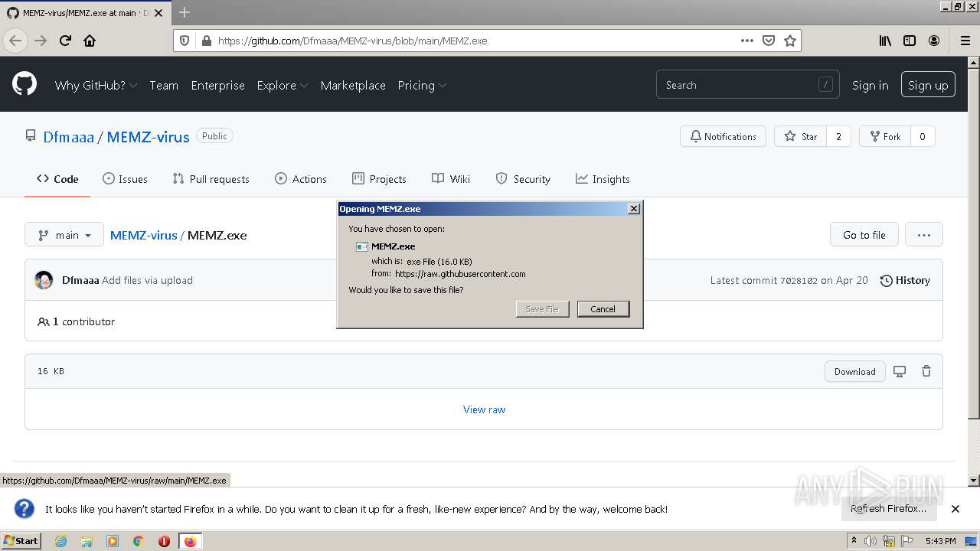The image size is (980, 551).
Task: Open the Firefox hamburger menu
Action: pyautogui.click(x=965, y=41)
